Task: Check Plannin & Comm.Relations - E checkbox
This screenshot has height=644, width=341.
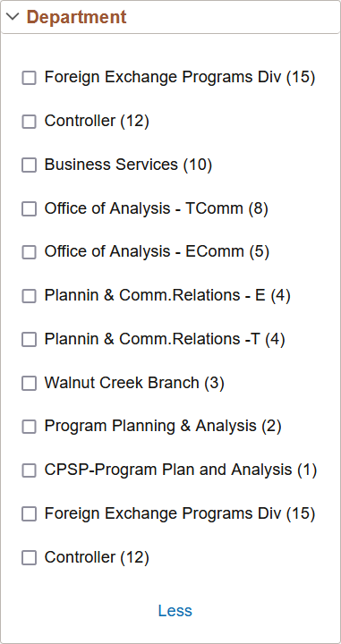Action: 29,296
